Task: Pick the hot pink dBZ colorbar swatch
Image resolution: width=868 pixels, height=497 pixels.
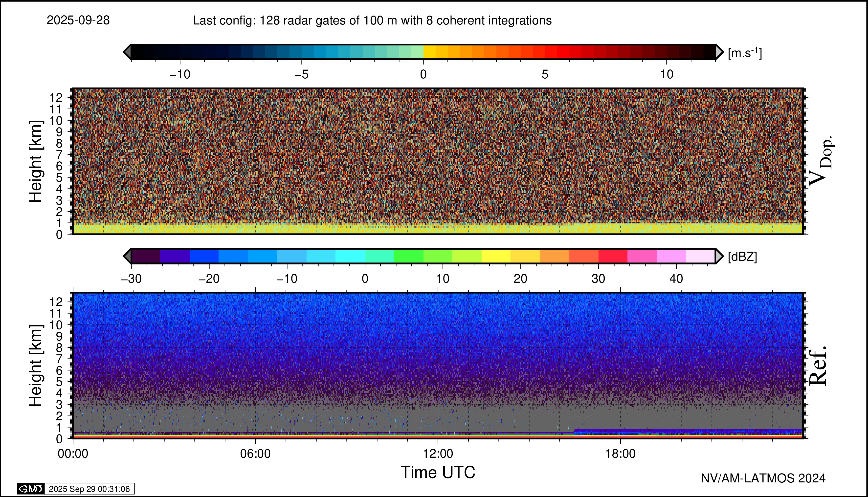Action: pyautogui.click(x=642, y=256)
